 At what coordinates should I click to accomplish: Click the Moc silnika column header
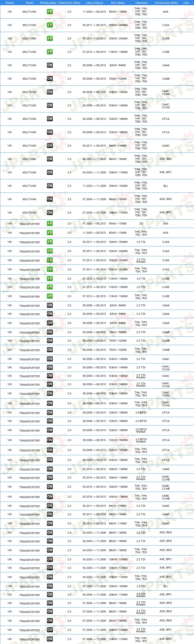pyautogui.click(x=118, y=3)
